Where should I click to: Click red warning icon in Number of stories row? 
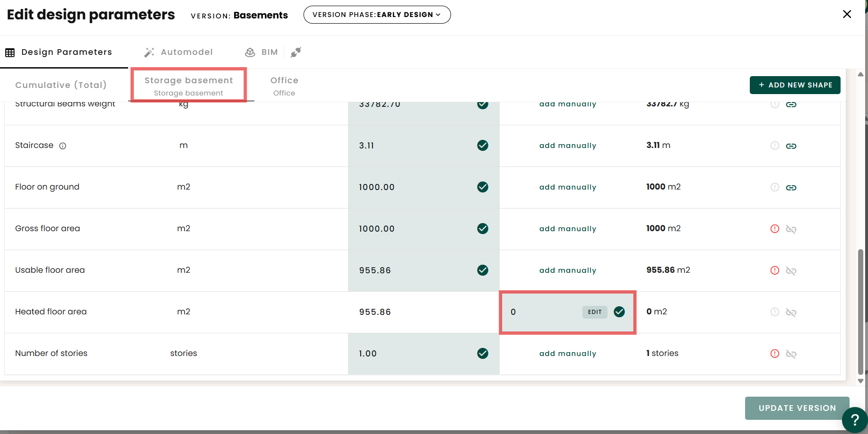pyautogui.click(x=775, y=354)
